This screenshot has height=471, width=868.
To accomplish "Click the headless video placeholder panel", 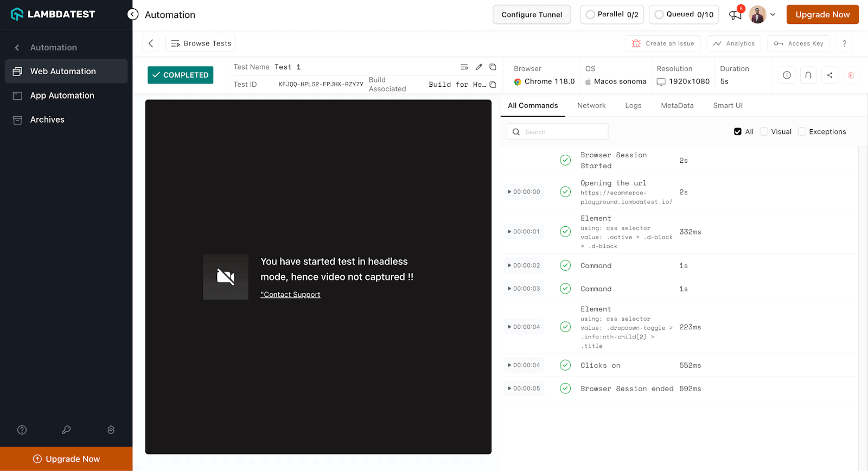I will click(318, 277).
